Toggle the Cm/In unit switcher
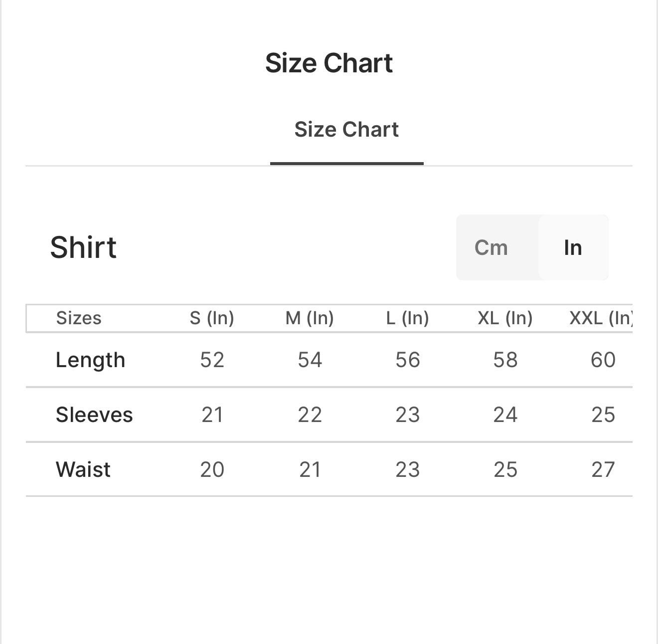 (x=532, y=247)
